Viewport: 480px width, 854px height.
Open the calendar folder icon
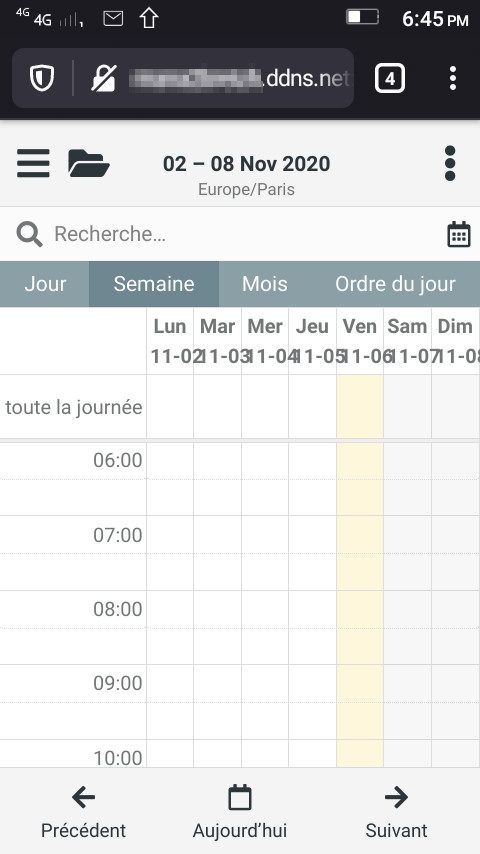coord(89,163)
